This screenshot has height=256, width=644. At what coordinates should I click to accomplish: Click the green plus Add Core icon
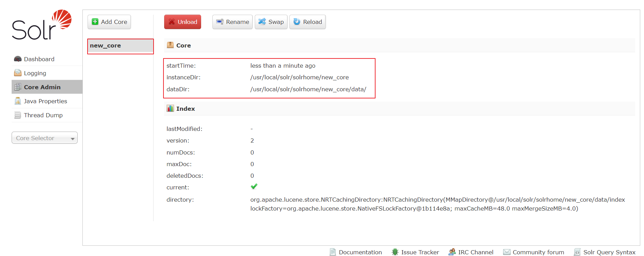click(x=95, y=22)
